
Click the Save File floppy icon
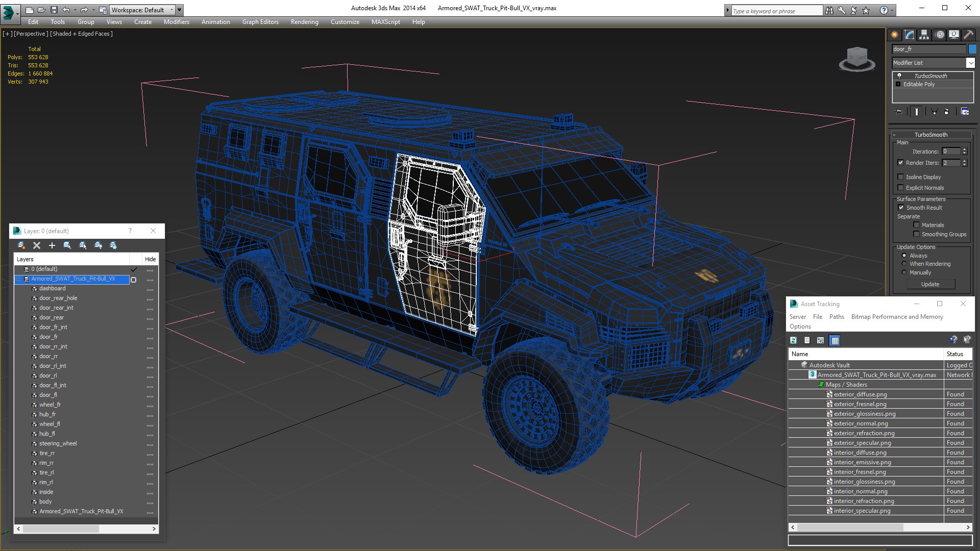point(54,10)
